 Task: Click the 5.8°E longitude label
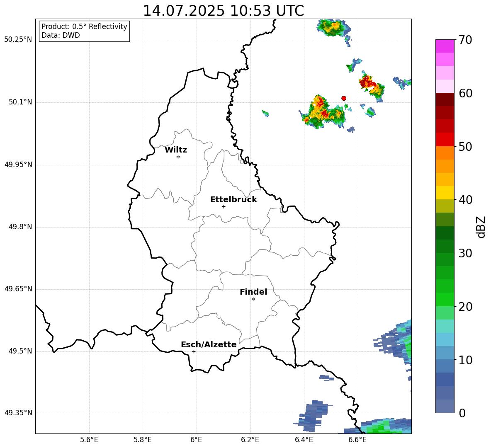[x=143, y=440]
